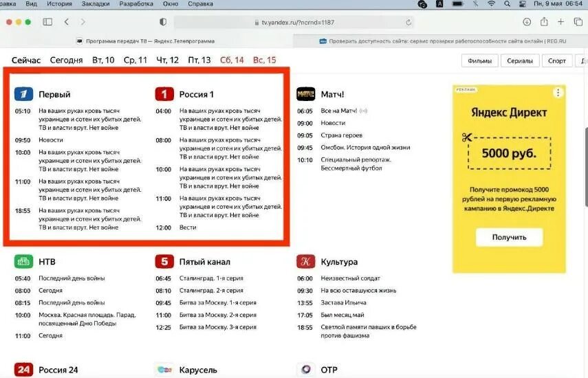Open Сталинград. 1-я серия entry
Screen dimensions: 588x378
coord(211,278)
